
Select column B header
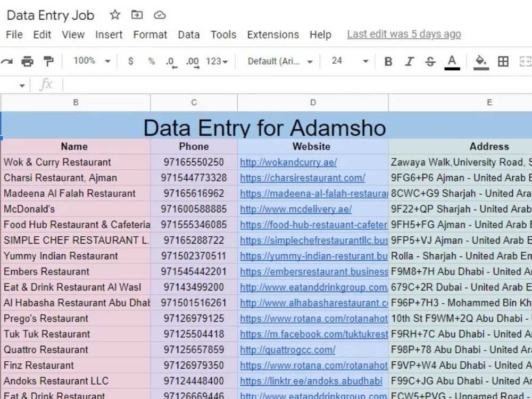tap(76, 103)
